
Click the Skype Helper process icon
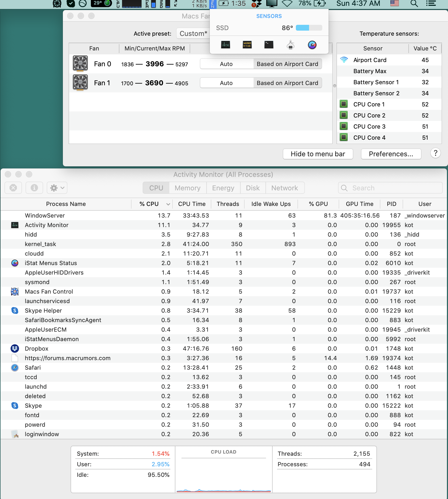coord(15,310)
